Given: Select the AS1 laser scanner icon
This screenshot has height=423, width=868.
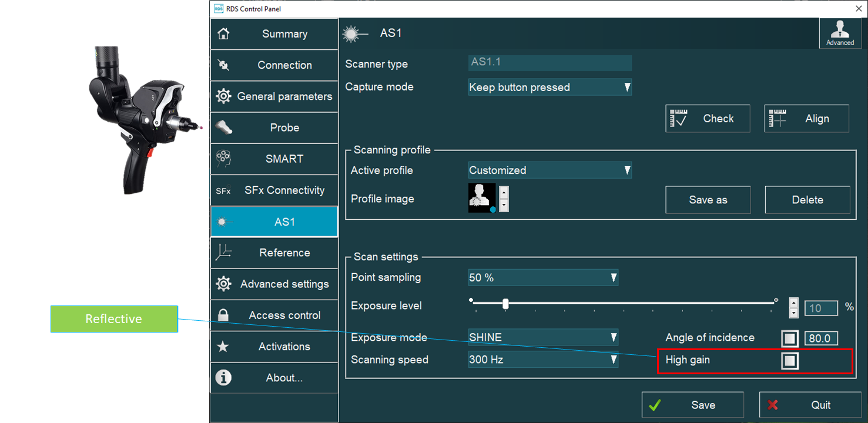Looking at the screenshot, I should point(224,221).
